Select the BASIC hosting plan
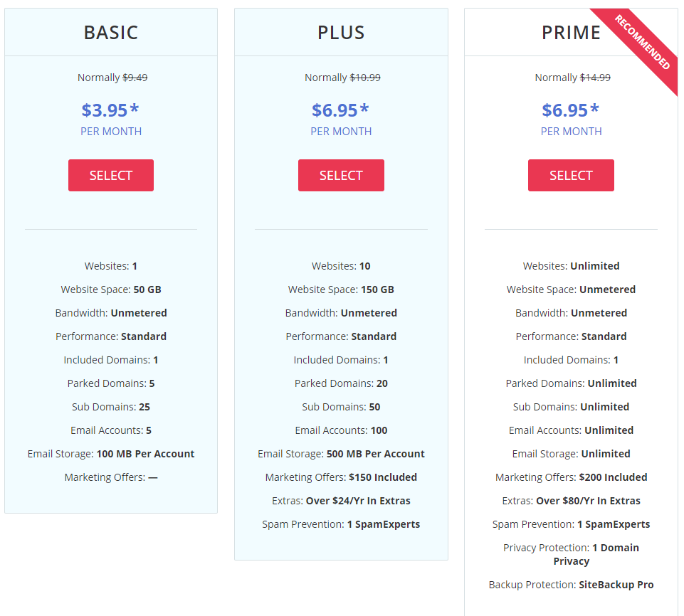684x616 pixels. [x=111, y=175]
